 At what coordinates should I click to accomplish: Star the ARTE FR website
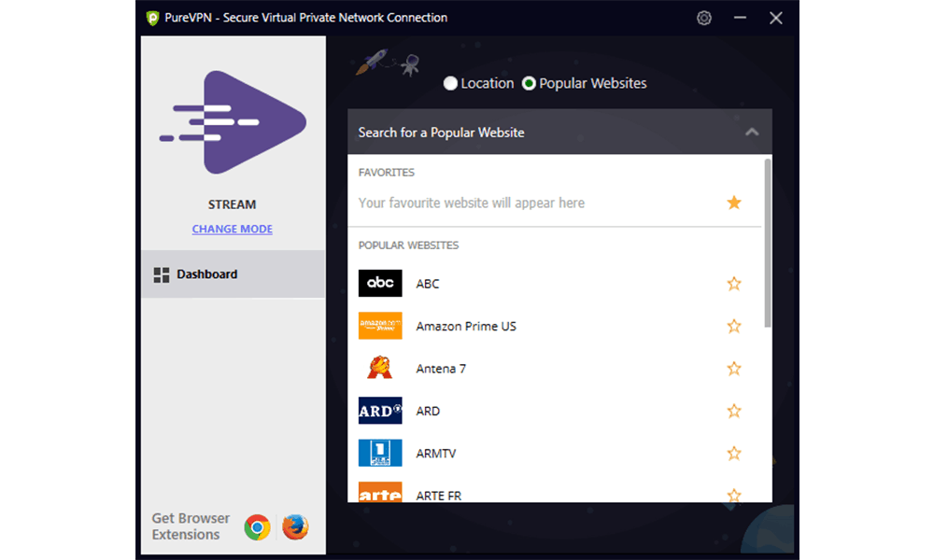[734, 495]
